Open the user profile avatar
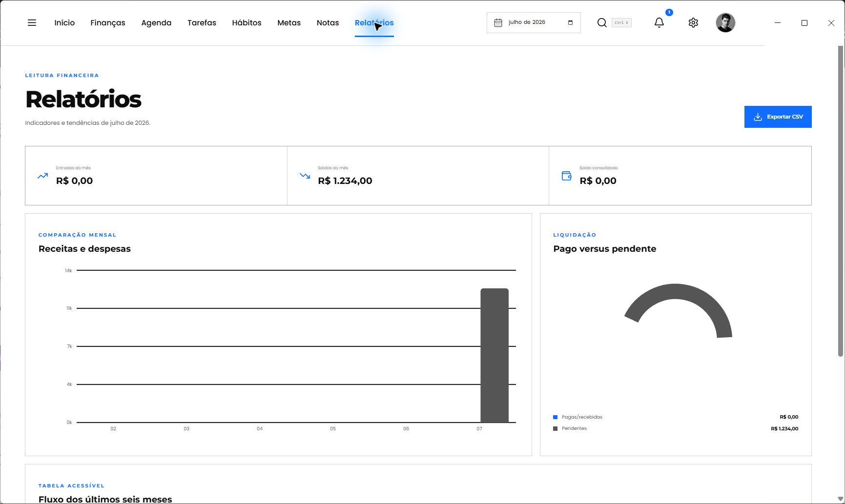 725,23
